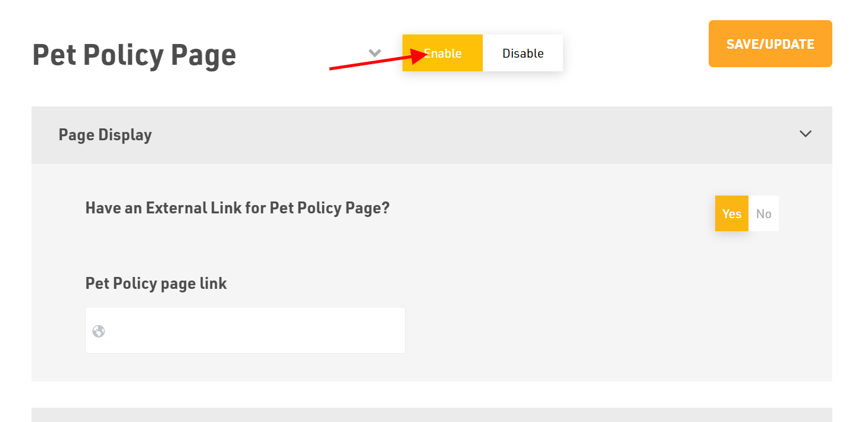Click the Page Display section header text
This screenshot has height=422, width=868.
[x=105, y=135]
